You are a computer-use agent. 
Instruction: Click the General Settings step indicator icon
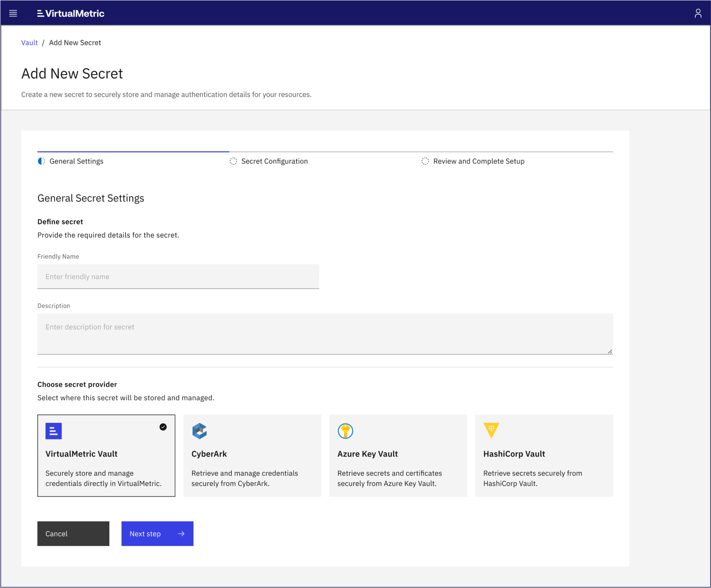(x=41, y=161)
